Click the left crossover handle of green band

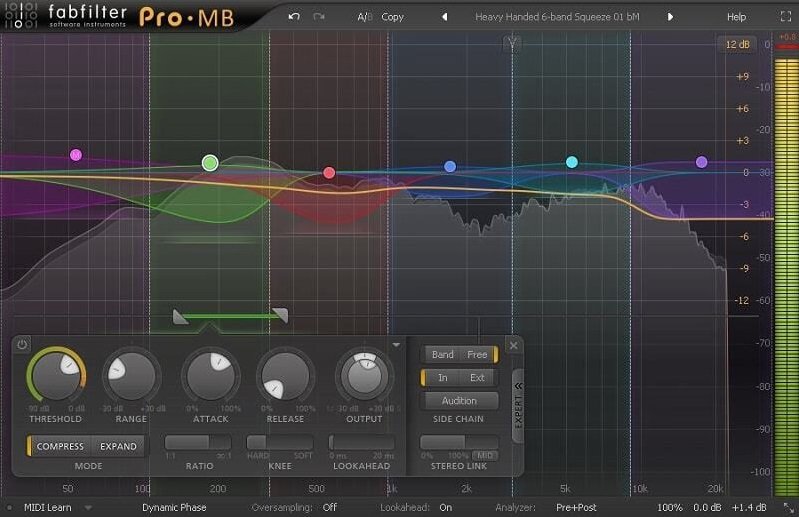(180, 316)
